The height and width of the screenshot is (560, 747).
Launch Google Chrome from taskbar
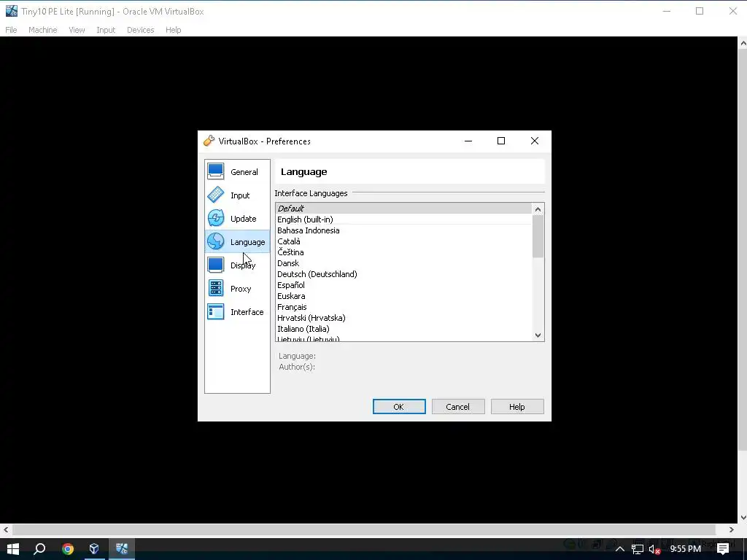[x=68, y=549]
